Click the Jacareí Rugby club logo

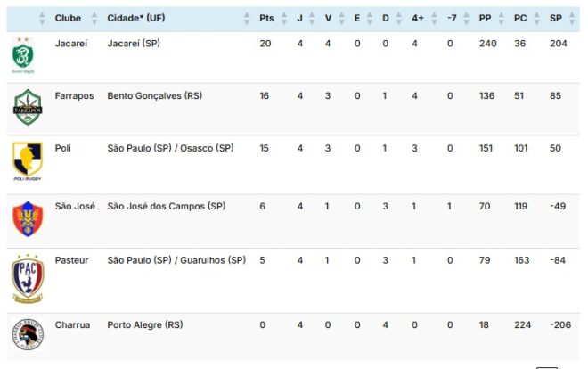[24, 55]
